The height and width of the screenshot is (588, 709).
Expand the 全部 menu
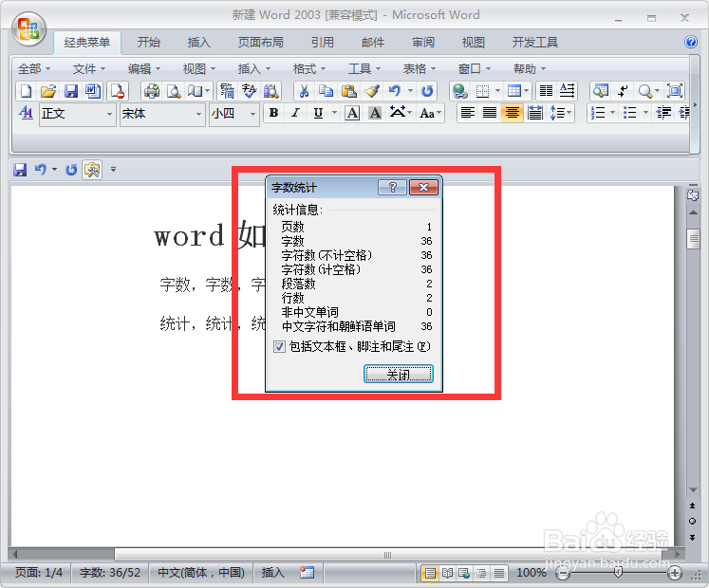coord(34,68)
